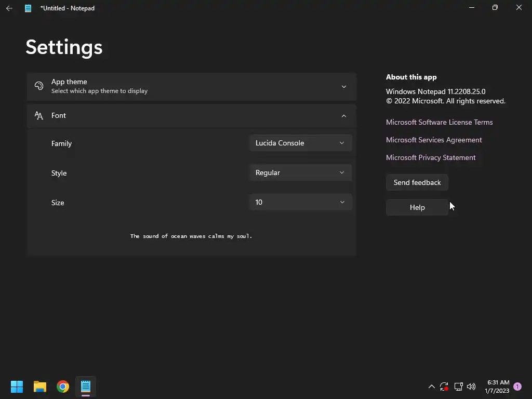Minimize the Notepad window
532x399 pixels.
(x=472, y=7)
